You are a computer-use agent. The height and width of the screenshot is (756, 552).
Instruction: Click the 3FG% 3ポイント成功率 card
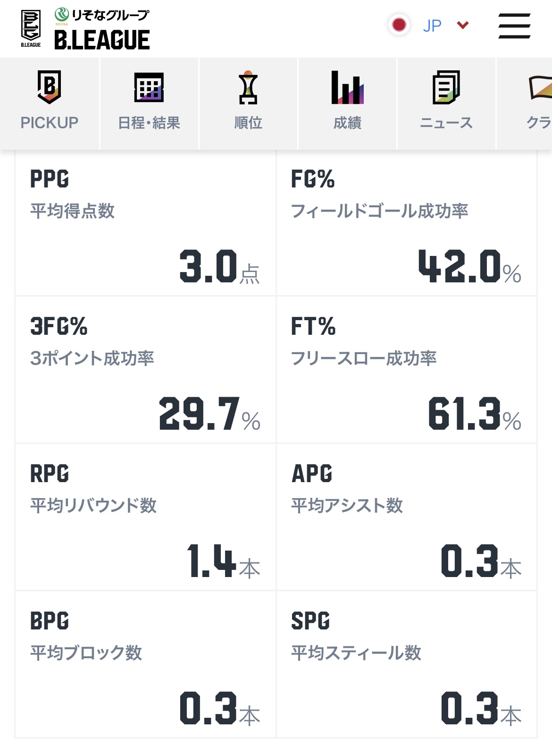click(x=145, y=370)
